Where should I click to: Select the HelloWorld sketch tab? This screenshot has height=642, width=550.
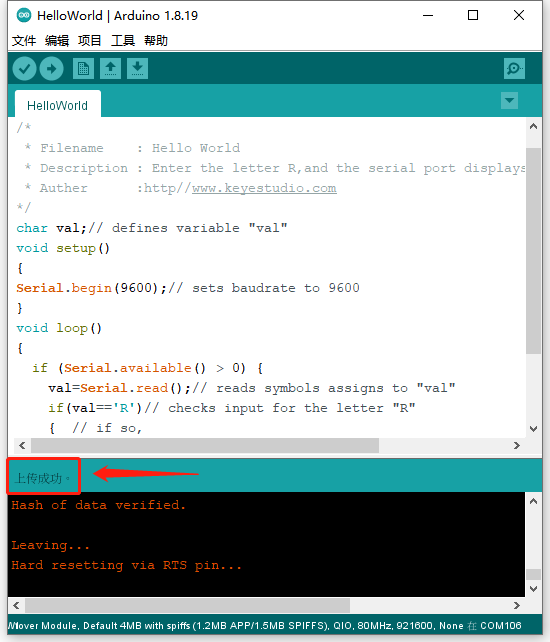58,106
